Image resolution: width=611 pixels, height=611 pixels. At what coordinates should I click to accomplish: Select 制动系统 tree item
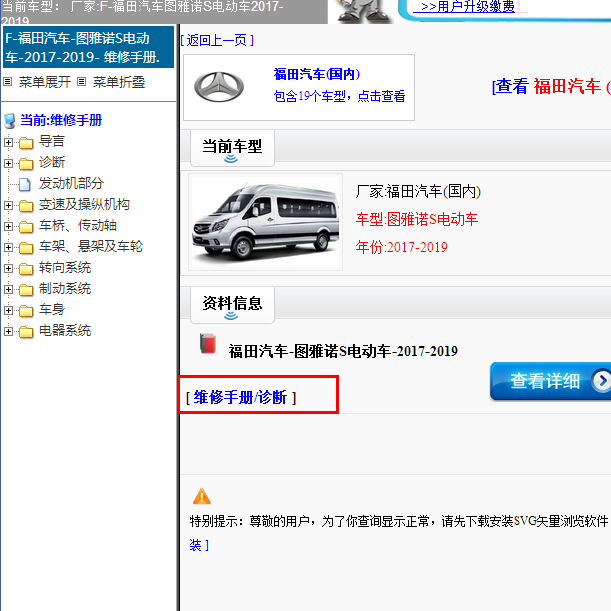point(65,289)
